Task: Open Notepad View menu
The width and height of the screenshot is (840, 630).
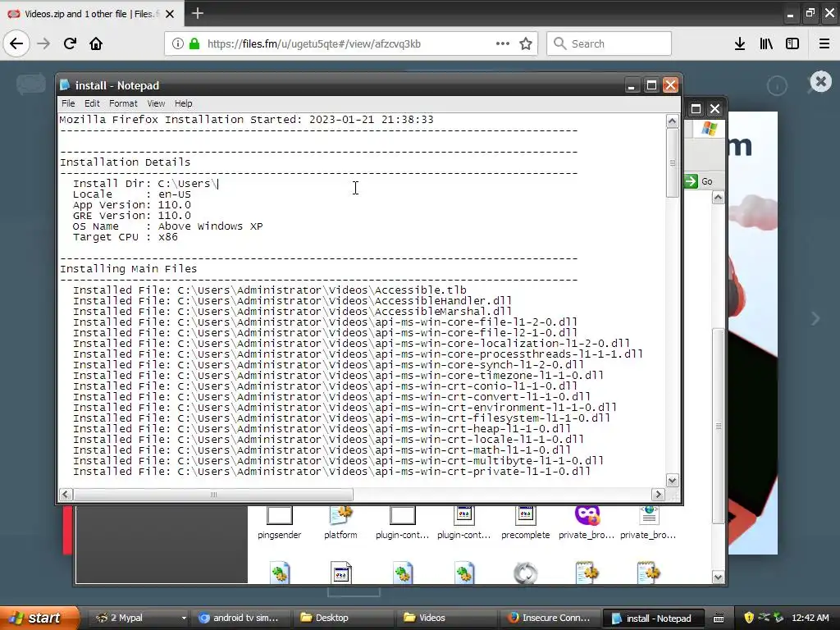Action: [156, 103]
